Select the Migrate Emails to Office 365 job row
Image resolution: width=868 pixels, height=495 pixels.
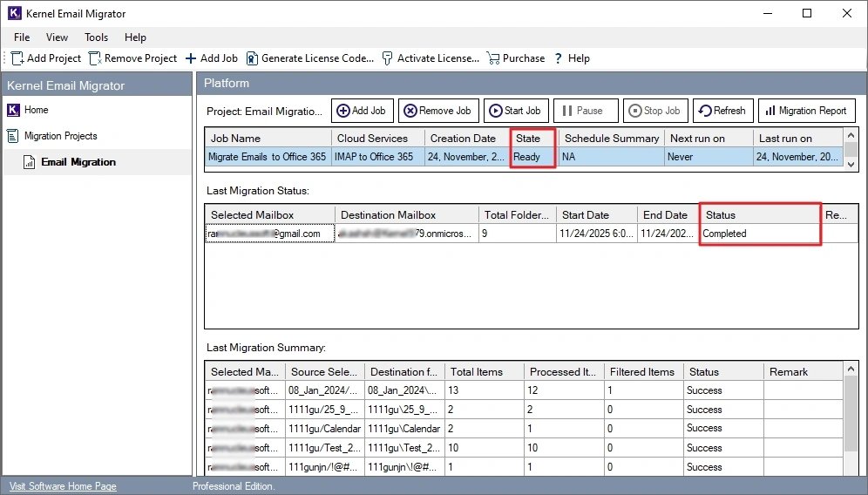click(x=268, y=157)
